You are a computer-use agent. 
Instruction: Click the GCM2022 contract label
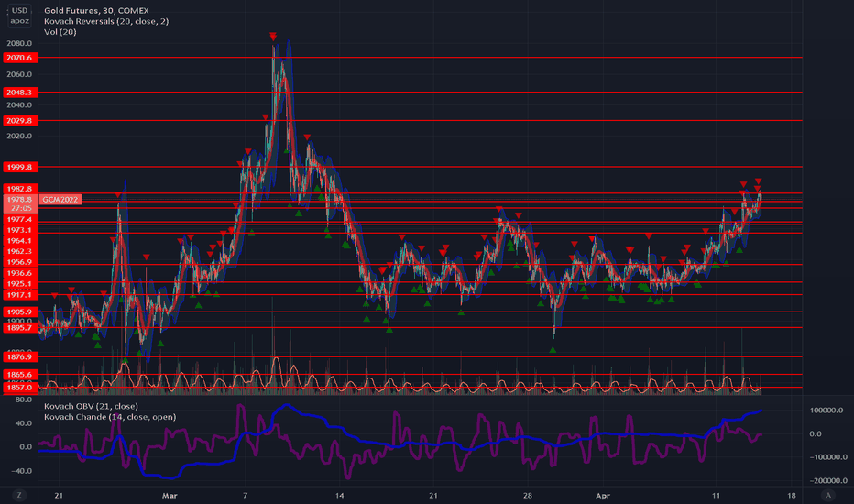tap(60, 200)
